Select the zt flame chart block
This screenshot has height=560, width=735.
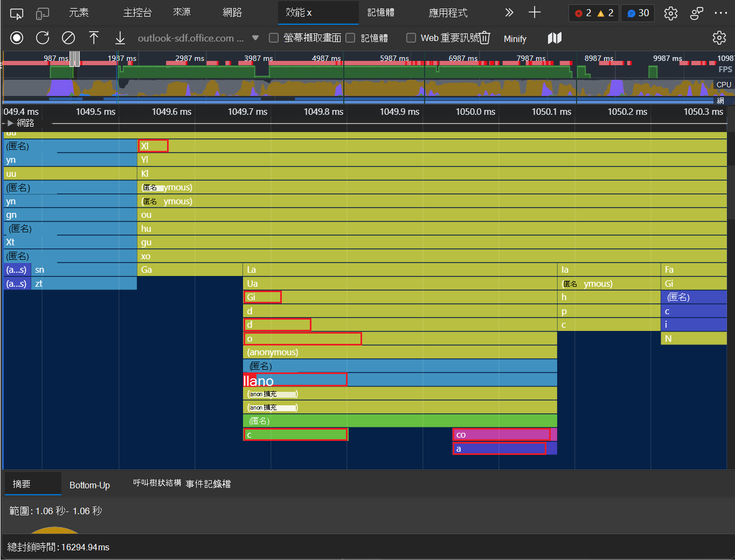(84, 284)
